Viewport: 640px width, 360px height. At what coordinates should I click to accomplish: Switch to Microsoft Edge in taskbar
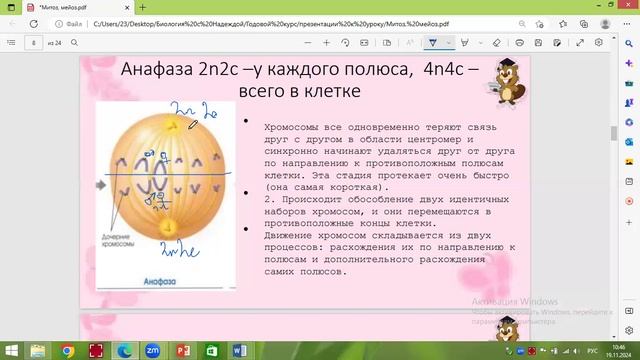[x=124, y=351]
